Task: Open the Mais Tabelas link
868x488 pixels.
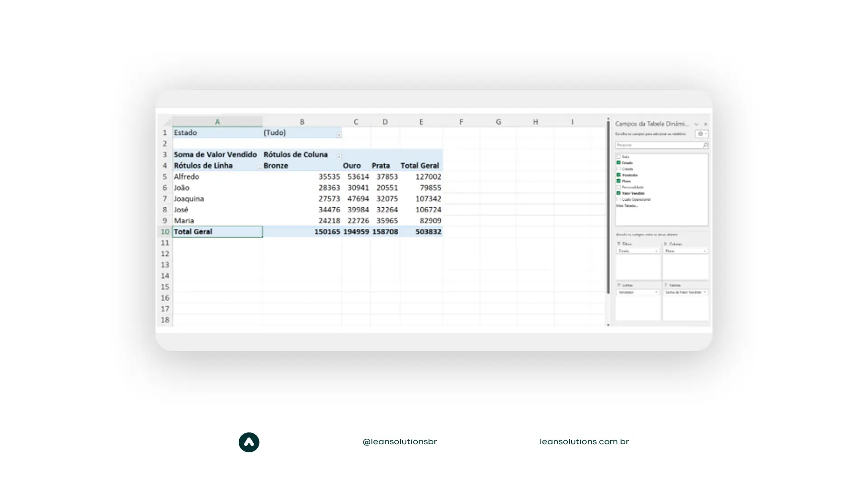Action: click(627, 206)
